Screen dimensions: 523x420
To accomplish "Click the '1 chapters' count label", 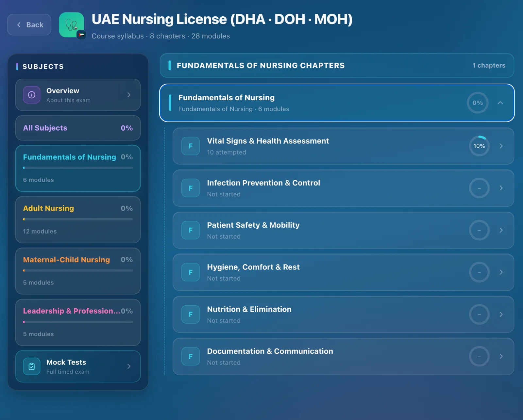I will coord(489,65).
